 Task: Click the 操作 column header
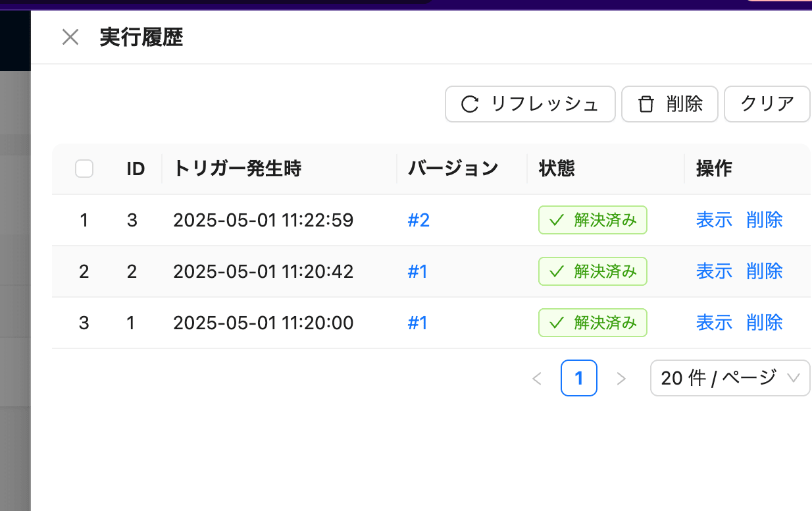pyautogui.click(x=714, y=169)
